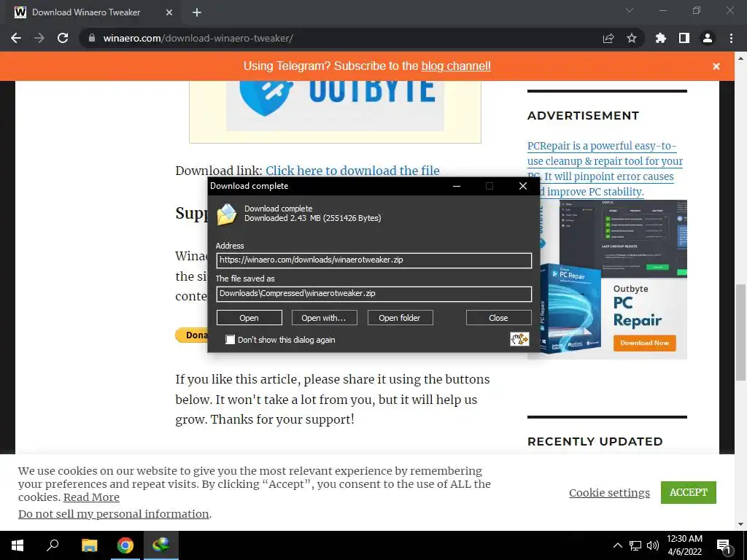
Task: Click the address bar URL text
Action: tap(198, 38)
